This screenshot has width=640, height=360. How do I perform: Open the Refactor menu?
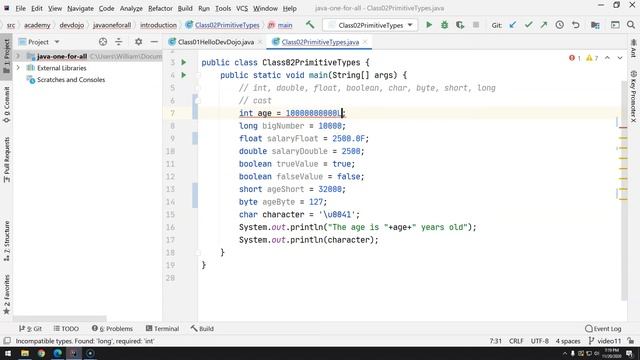pyautogui.click(x=160, y=8)
